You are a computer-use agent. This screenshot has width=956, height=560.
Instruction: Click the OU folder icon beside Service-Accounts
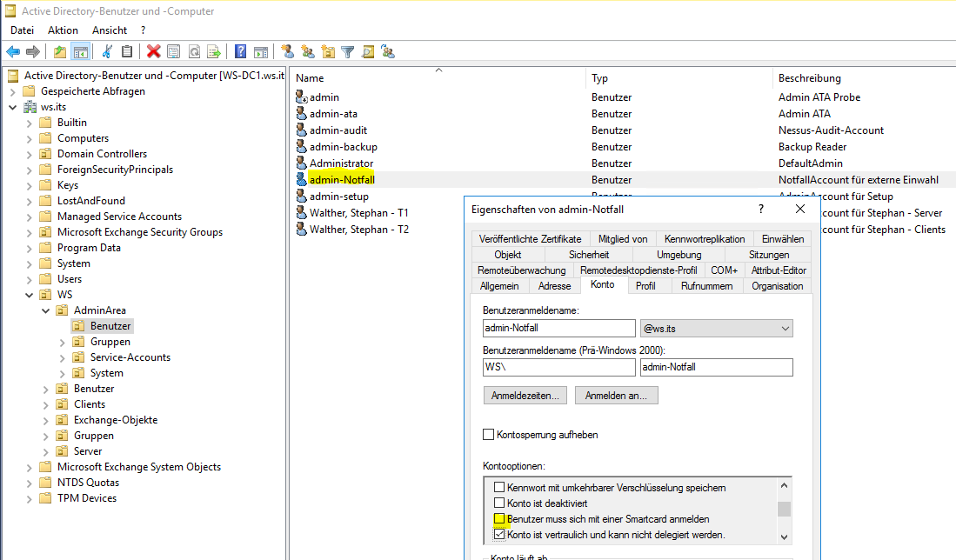78,357
